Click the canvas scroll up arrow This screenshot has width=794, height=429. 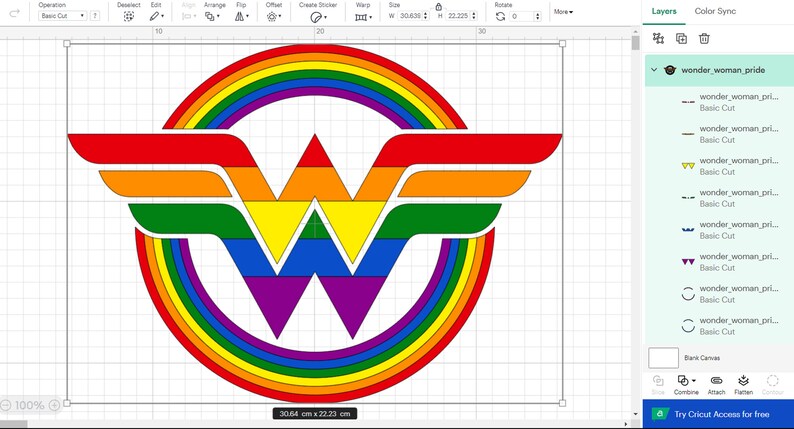tap(636, 32)
